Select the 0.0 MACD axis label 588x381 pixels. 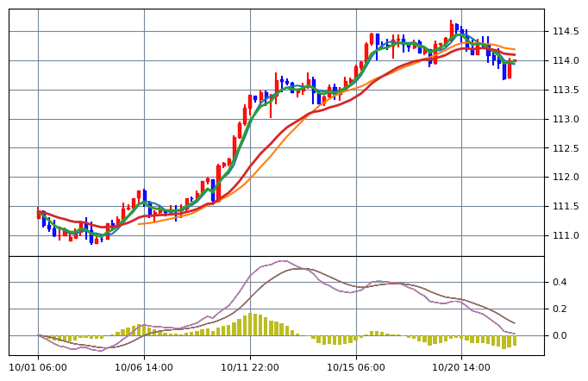point(560,336)
